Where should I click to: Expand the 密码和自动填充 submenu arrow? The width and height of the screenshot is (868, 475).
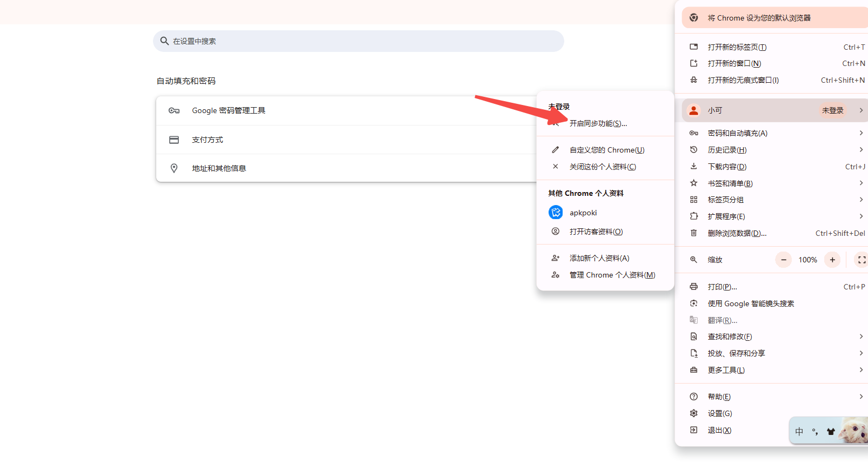(x=861, y=133)
